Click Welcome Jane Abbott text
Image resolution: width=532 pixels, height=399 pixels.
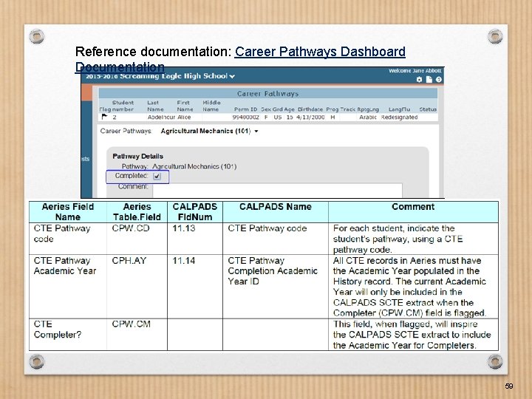415,71
